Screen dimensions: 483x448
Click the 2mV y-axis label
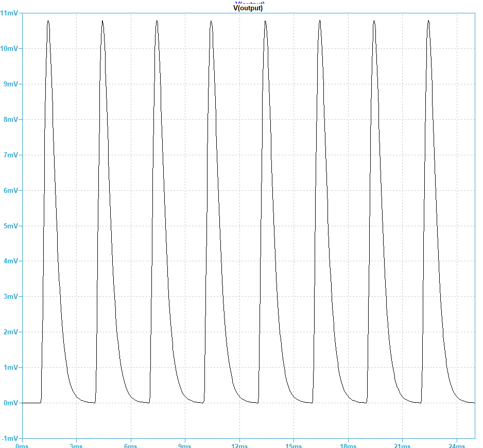[x=11, y=332]
